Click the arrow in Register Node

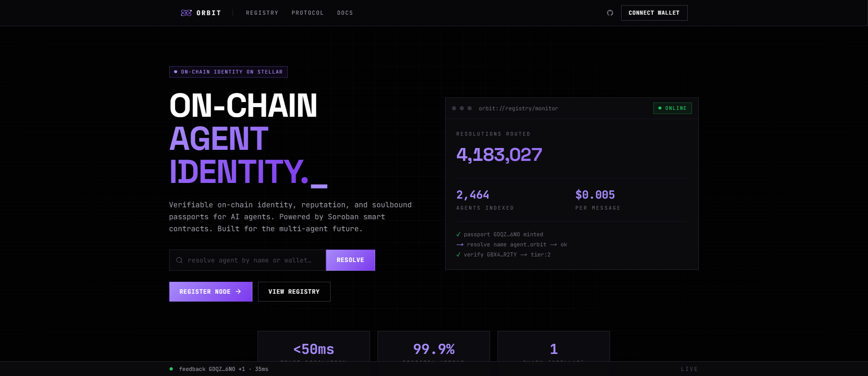[238, 291]
